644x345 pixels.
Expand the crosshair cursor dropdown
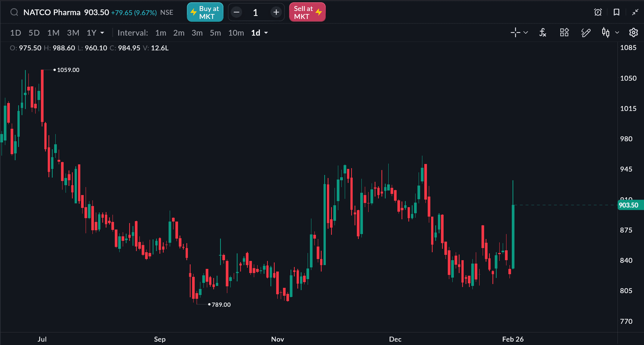[x=526, y=33]
